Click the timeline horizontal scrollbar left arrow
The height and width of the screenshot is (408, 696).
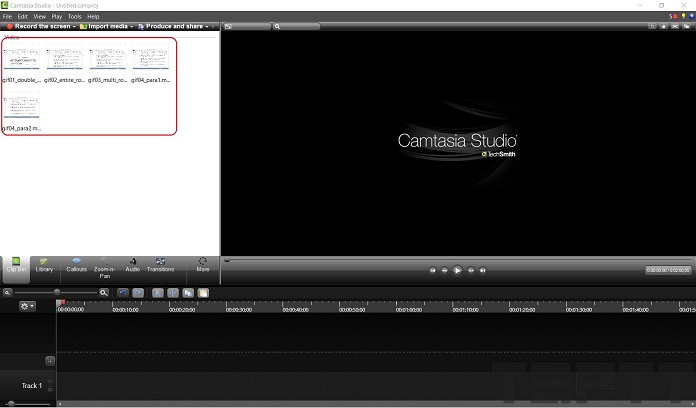point(60,404)
